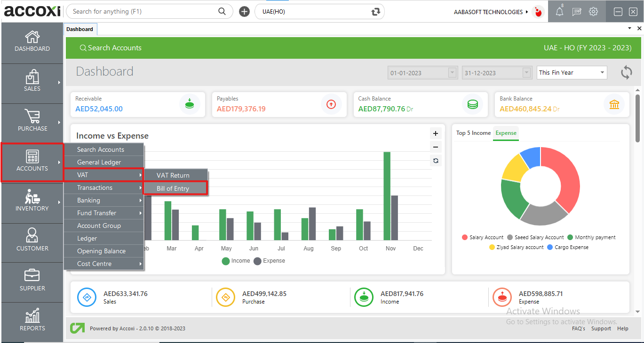Click the notifications bell icon
This screenshot has width=644, height=343.
click(559, 12)
